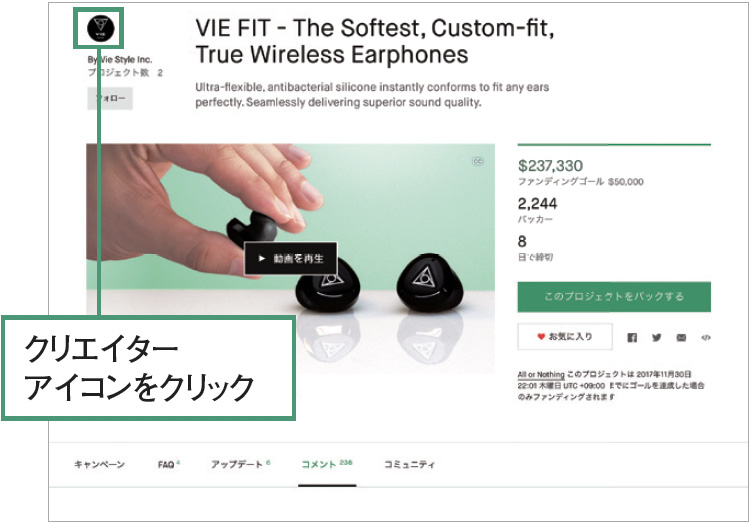The image size is (751, 523).
Task: Open the All or Nothing link
Action: (541, 374)
